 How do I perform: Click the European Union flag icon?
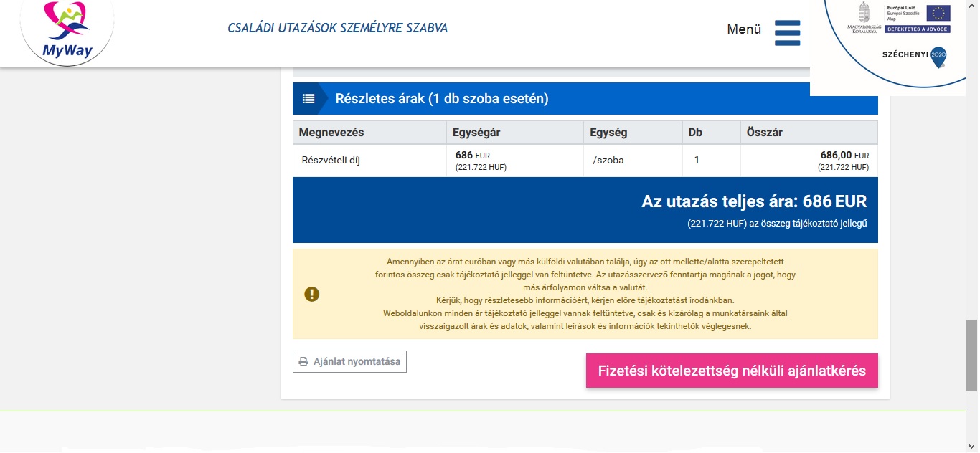pyautogui.click(x=938, y=13)
